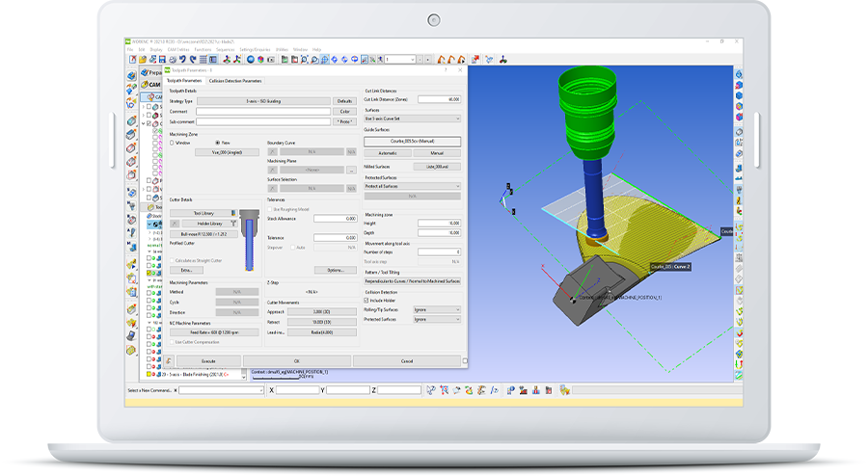Open Protected Surfaces Ignore dropdown
The image size is (868, 476).
click(x=437, y=320)
